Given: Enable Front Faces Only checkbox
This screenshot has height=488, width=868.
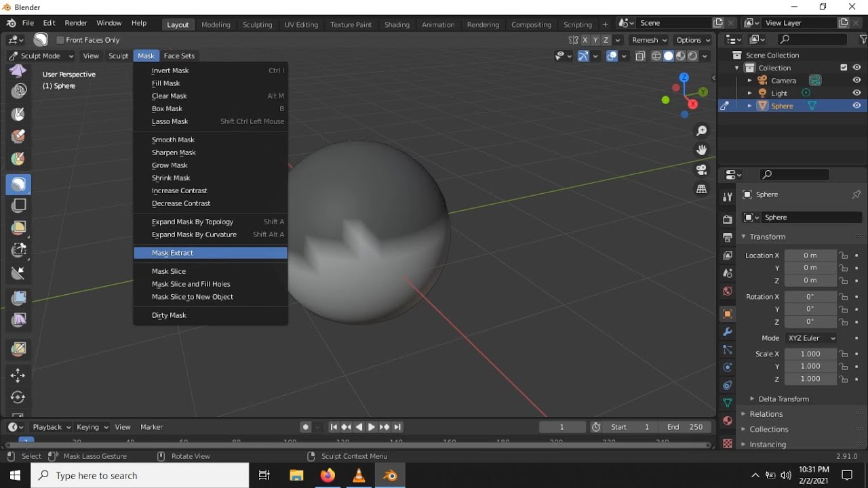Looking at the screenshot, I should [60, 40].
